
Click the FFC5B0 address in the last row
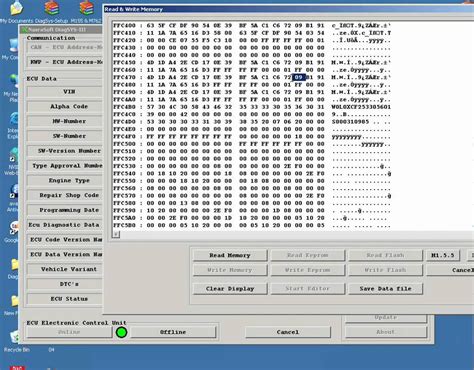tap(124, 225)
